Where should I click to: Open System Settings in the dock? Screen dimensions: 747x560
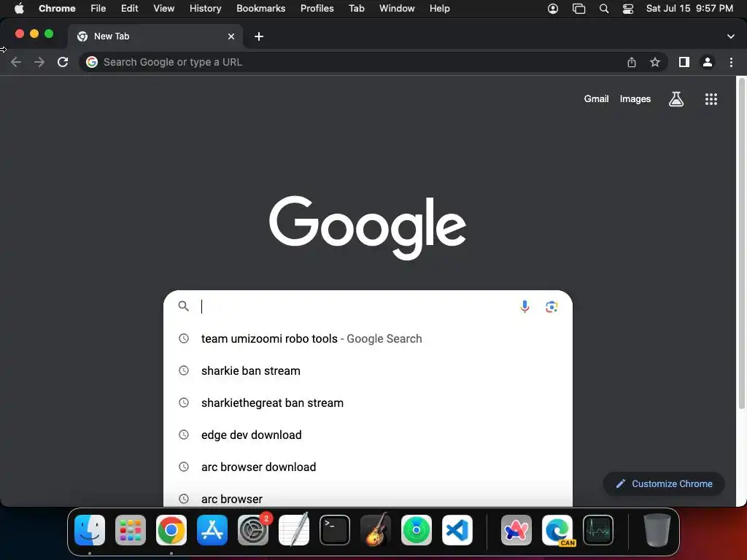pyautogui.click(x=253, y=530)
